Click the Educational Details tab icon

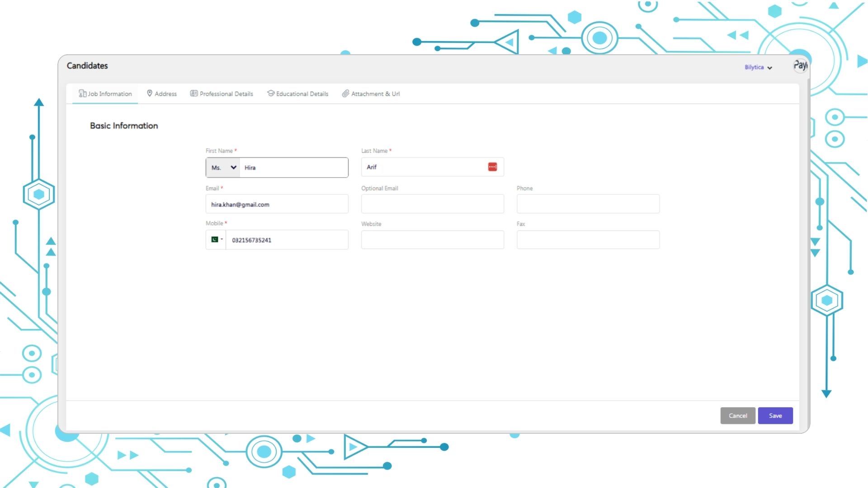[270, 94]
